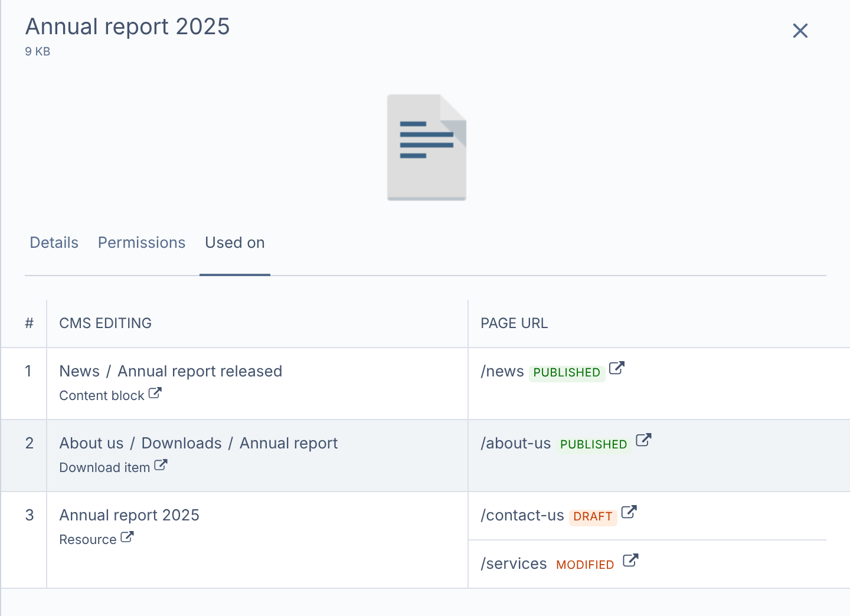Click the PUBLISHED badge beside /about-us
The height and width of the screenshot is (616, 850).
pyautogui.click(x=593, y=444)
